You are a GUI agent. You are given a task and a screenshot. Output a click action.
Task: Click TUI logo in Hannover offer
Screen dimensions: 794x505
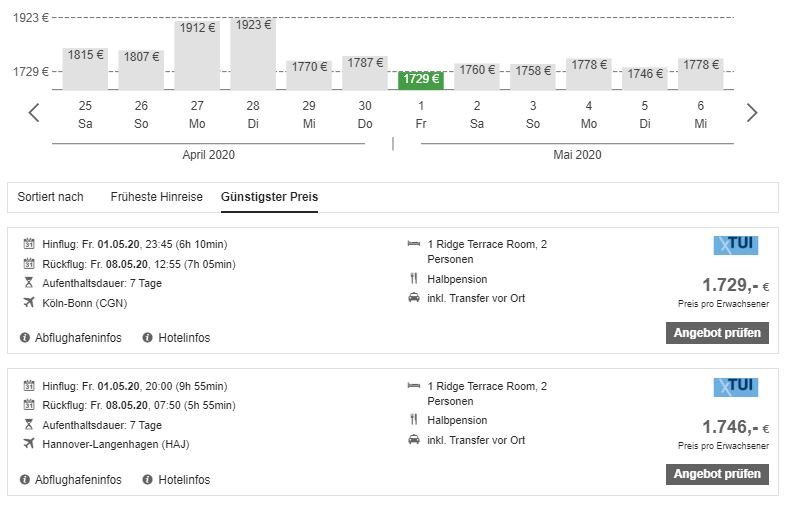(x=735, y=387)
